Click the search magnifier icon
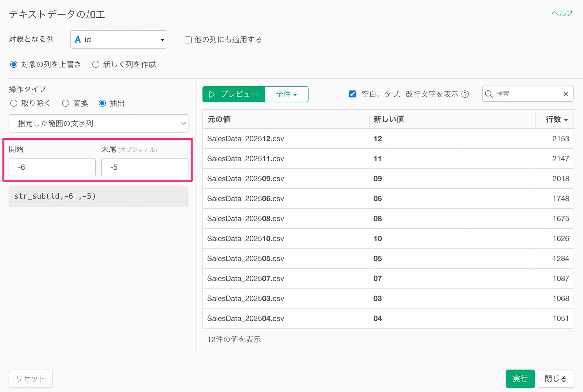This screenshot has width=583, height=392. (x=489, y=94)
